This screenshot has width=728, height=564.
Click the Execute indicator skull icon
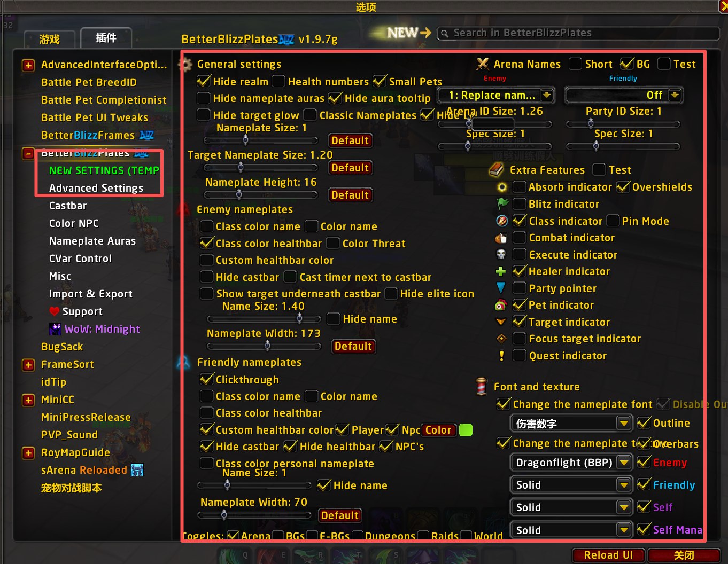tap(501, 255)
